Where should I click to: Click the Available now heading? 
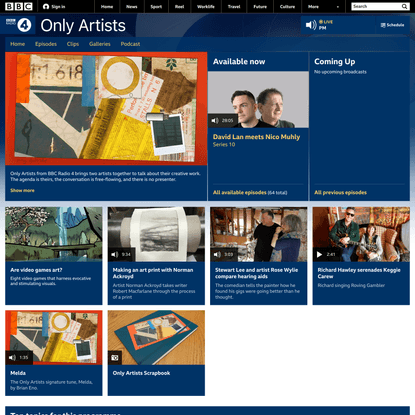point(239,62)
